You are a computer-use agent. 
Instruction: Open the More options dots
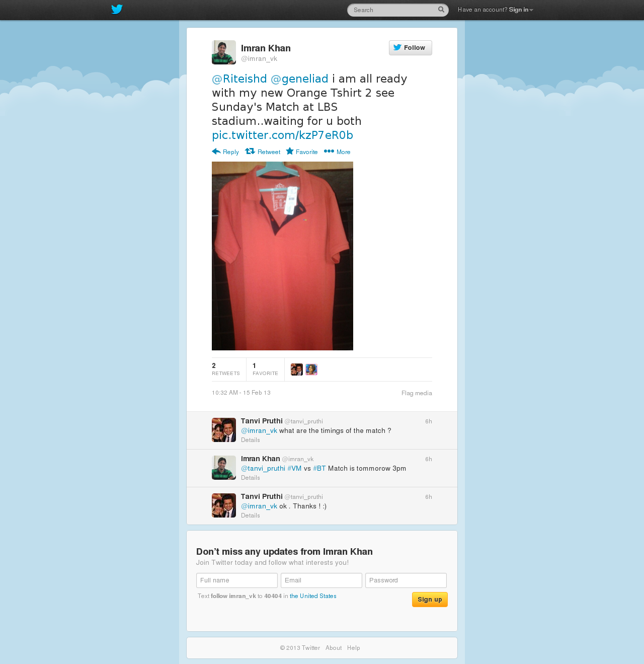point(329,152)
